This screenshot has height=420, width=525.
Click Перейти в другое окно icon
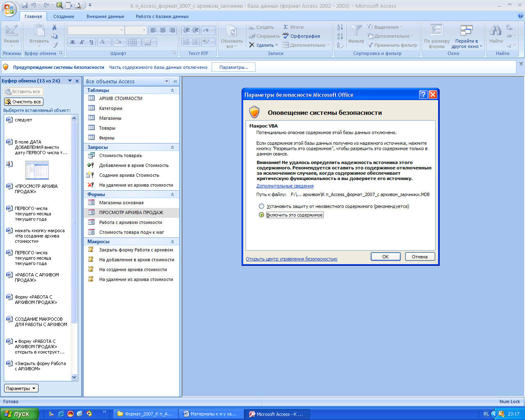coord(466,31)
